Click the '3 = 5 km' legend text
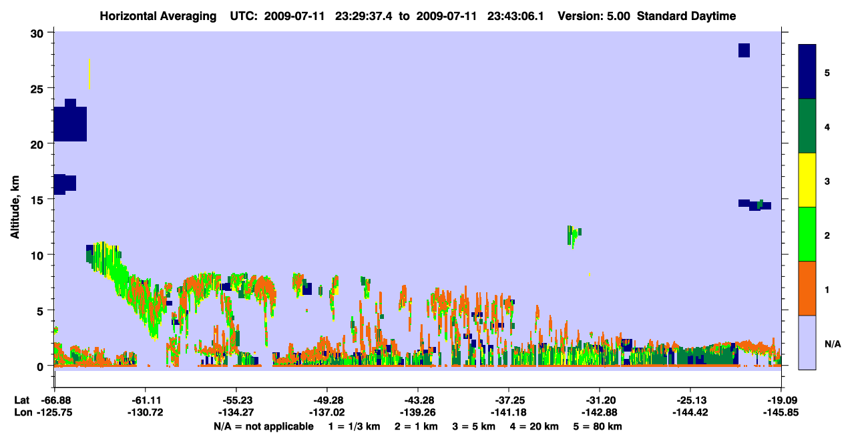 point(474,426)
